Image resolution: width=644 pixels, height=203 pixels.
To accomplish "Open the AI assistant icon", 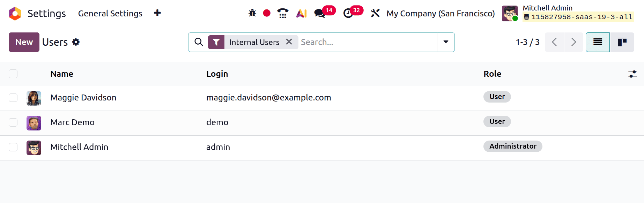I will (301, 13).
